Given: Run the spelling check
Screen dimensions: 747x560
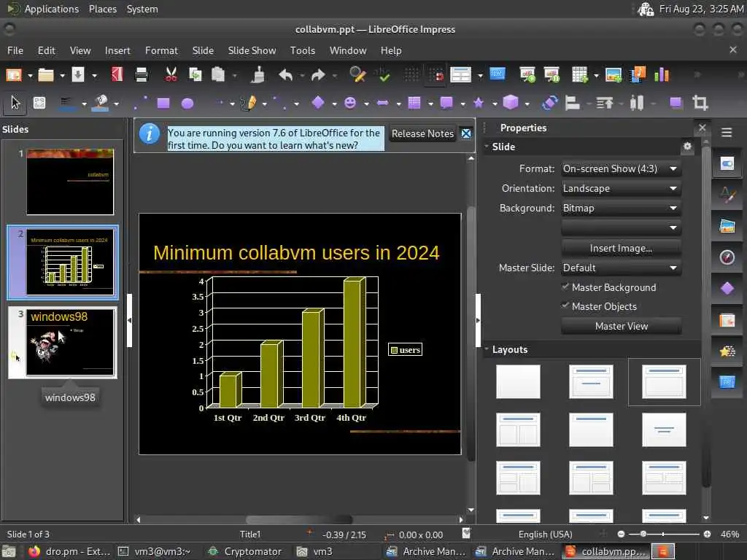Looking at the screenshot, I should 382,75.
